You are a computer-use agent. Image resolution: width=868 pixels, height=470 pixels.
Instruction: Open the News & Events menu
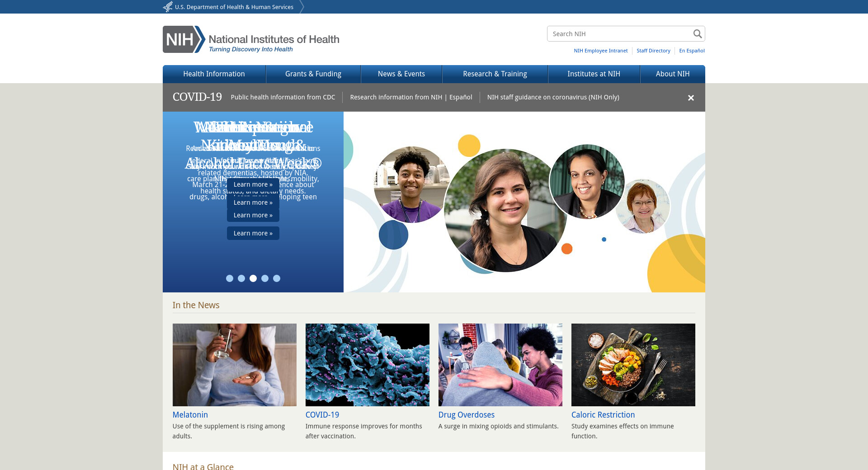point(401,74)
